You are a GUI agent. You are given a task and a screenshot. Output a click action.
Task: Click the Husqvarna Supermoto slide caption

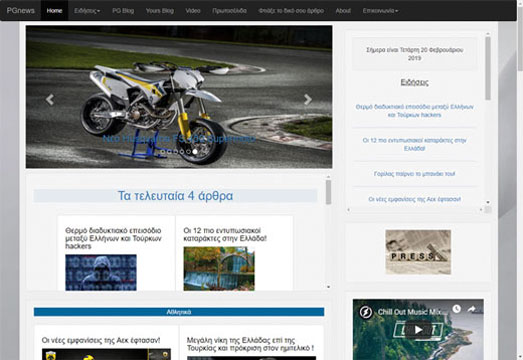point(179,139)
